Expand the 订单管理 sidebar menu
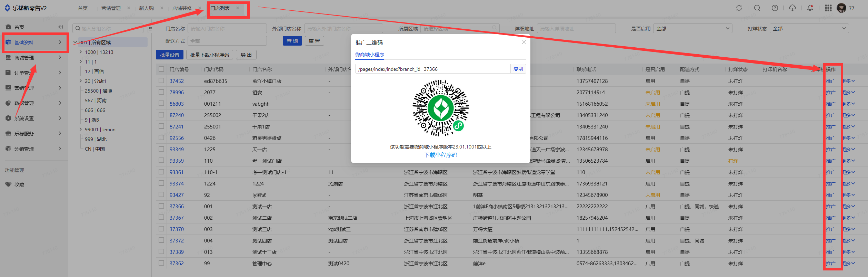This screenshot has width=868, height=277. pyautogui.click(x=36, y=73)
